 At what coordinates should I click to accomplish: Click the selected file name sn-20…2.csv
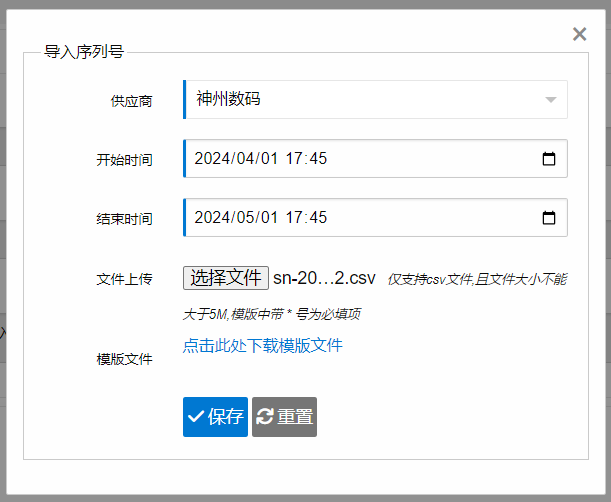pos(324,278)
